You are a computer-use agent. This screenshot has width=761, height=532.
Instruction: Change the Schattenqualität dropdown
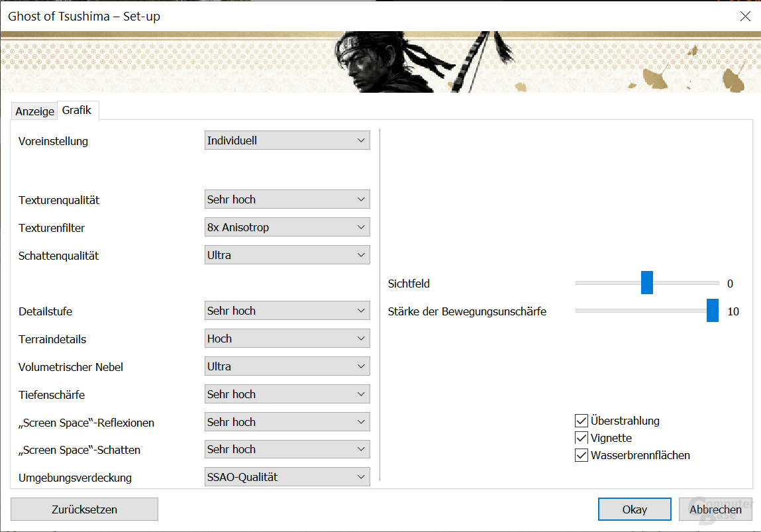[x=287, y=255]
